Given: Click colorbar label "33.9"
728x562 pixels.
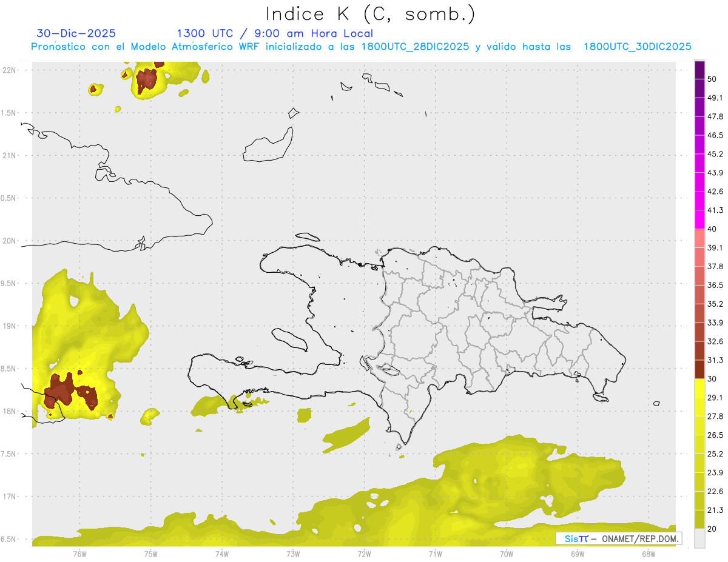Looking at the screenshot, I should click(x=715, y=323).
